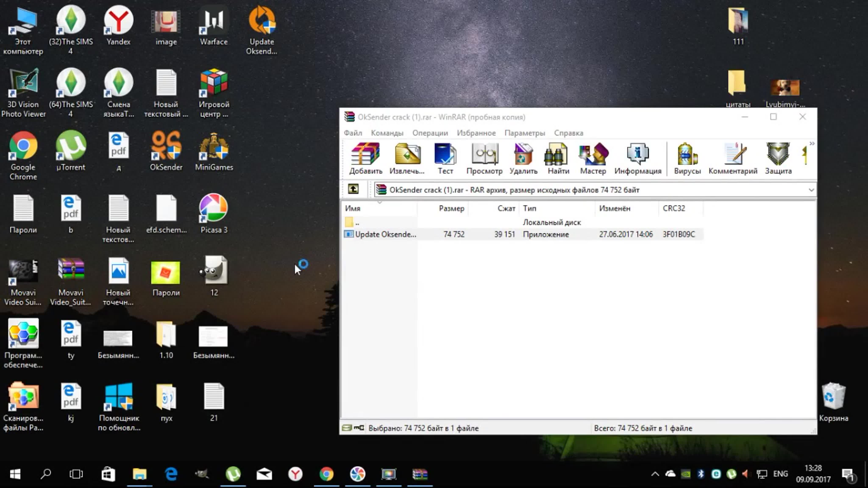
Task: Select the OkSender desktop shortcut
Action: tap(166, 151)
